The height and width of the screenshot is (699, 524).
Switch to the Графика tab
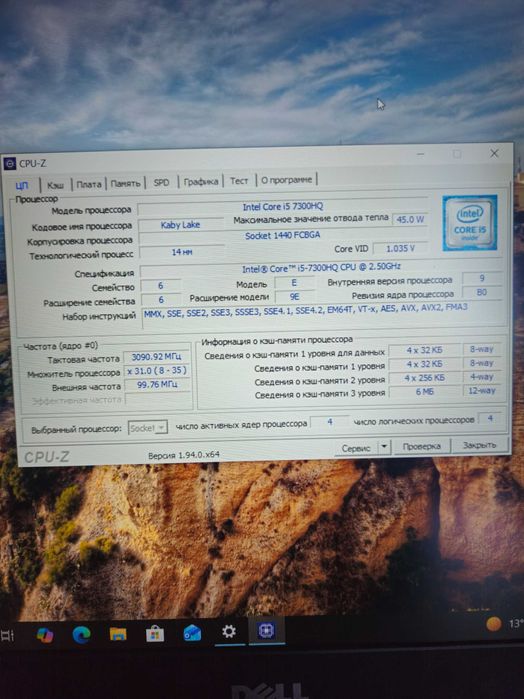pos(201,181)
